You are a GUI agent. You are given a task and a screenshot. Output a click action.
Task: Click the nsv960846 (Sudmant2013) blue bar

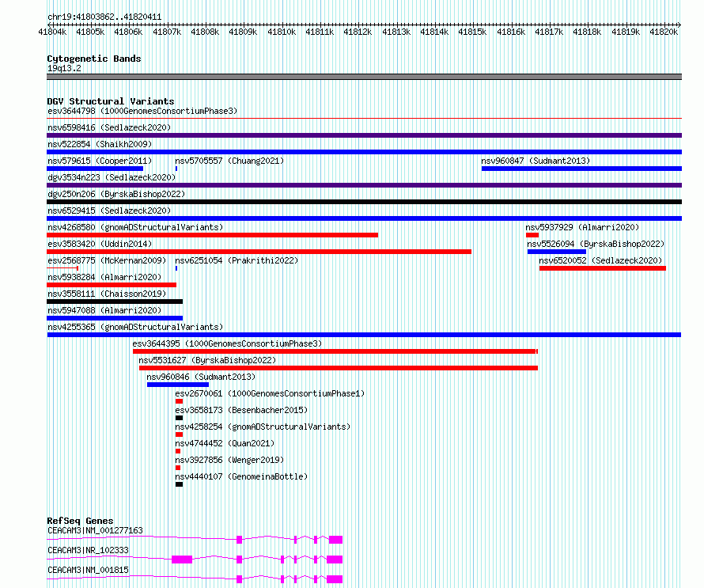[178, 385]
